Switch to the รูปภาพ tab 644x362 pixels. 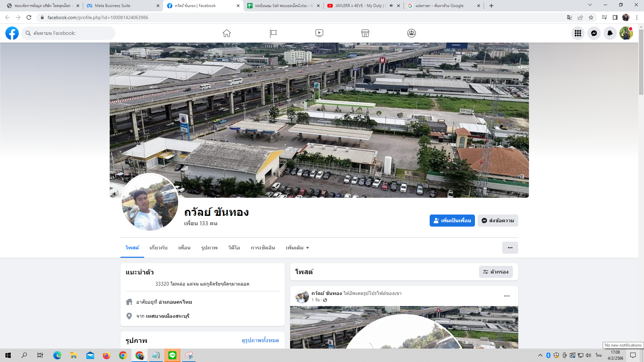coord(209,248)
